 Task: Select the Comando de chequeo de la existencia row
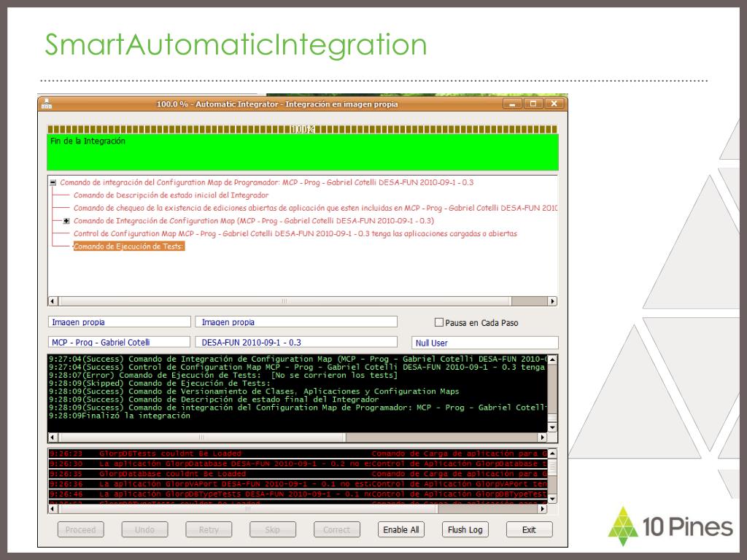click(x=315, y=208)
